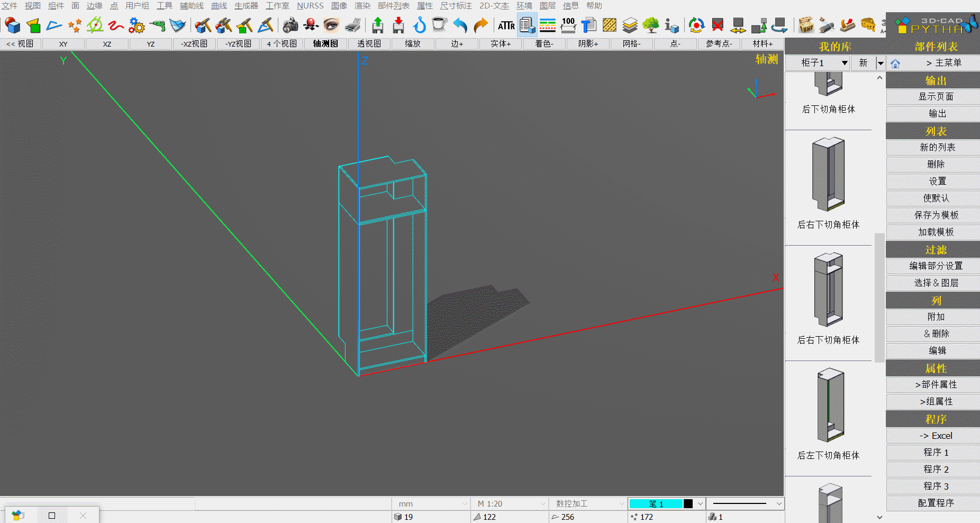Click the parts list document icon

click(x=527, y=25)
